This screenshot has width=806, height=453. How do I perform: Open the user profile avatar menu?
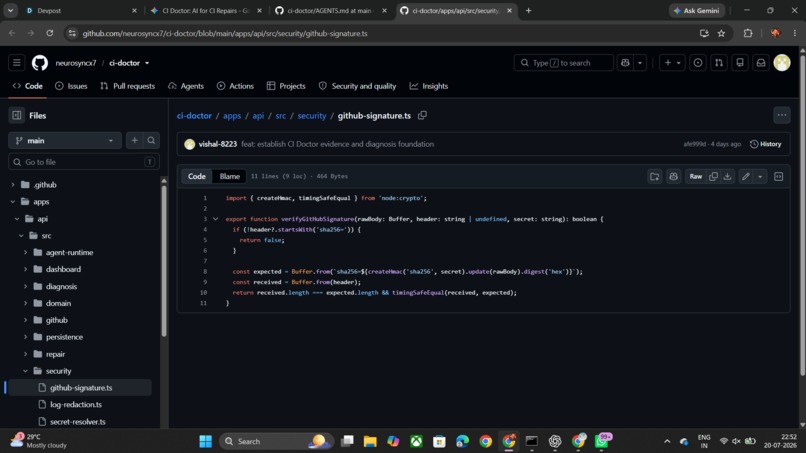pyautogui.click(x=782, y=63)
